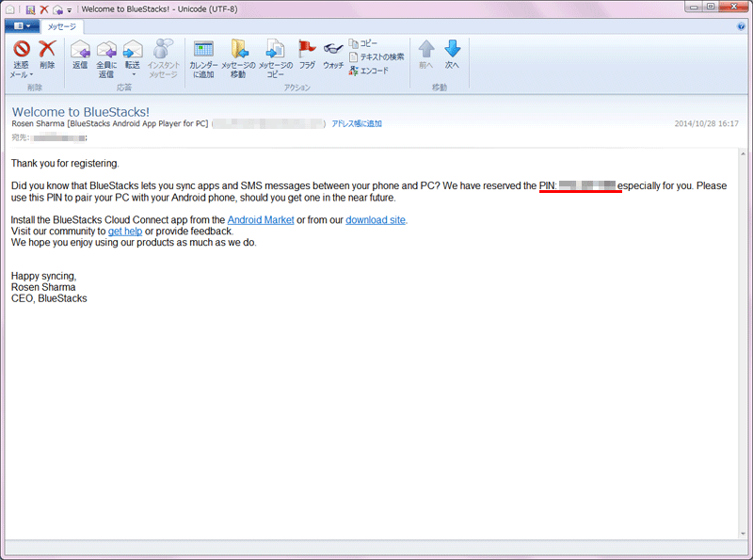
Task: Expand the 迷惑メール dropdown arrow
Action: point(31,75)
